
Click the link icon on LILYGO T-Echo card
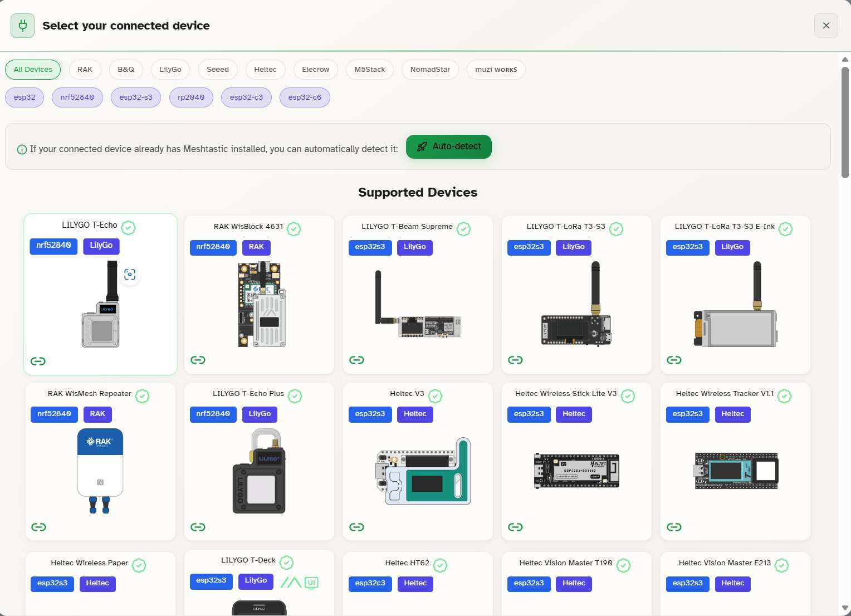click(38, 361)
